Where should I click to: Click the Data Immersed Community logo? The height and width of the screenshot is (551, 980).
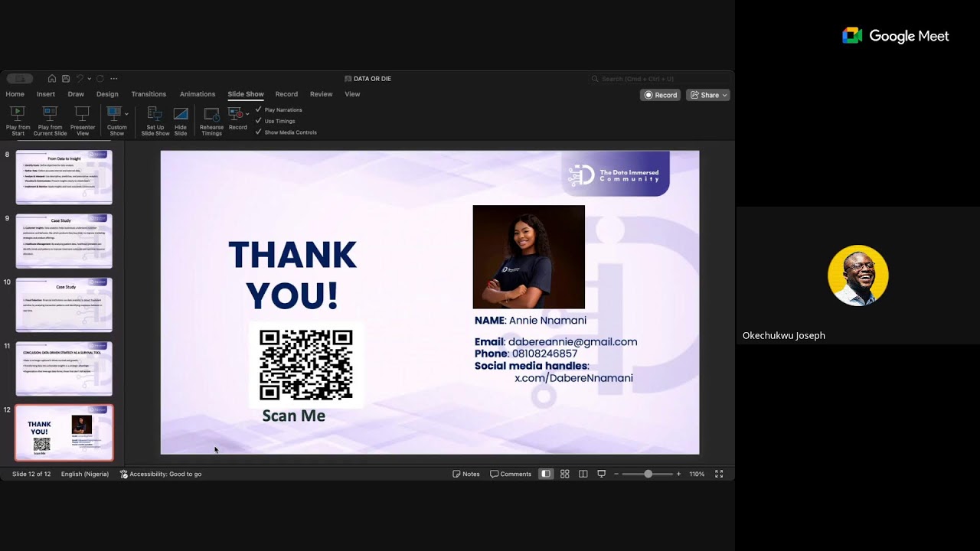616,174
